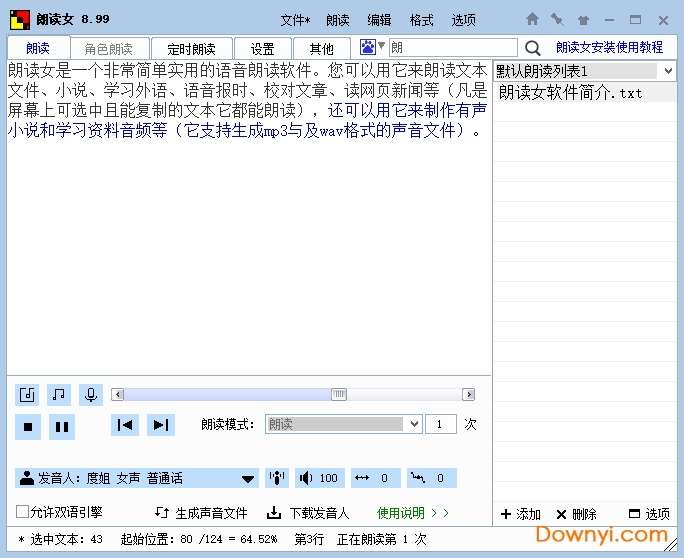Screen dimensions: 684x558
Task: Click the magnifier search icon
Action: [533, 48]
